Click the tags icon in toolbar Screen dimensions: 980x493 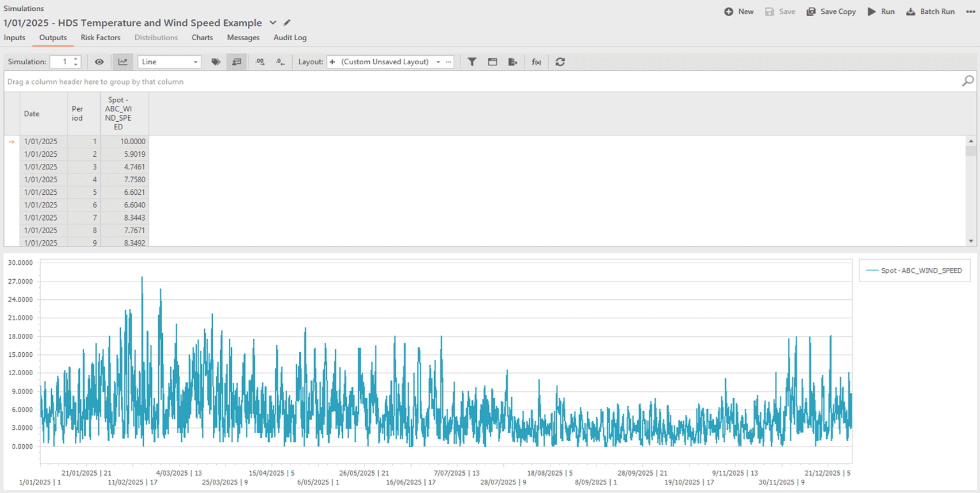pos(216,62)
